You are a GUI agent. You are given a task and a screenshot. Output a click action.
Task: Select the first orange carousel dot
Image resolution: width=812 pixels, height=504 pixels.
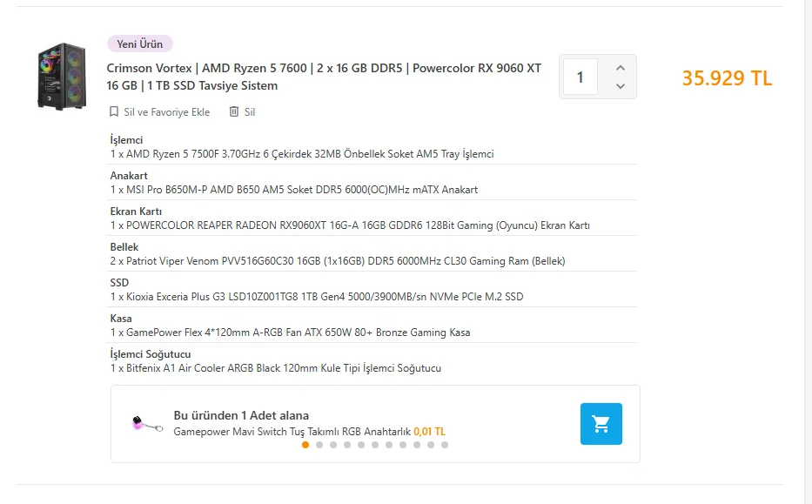(305, 445)
